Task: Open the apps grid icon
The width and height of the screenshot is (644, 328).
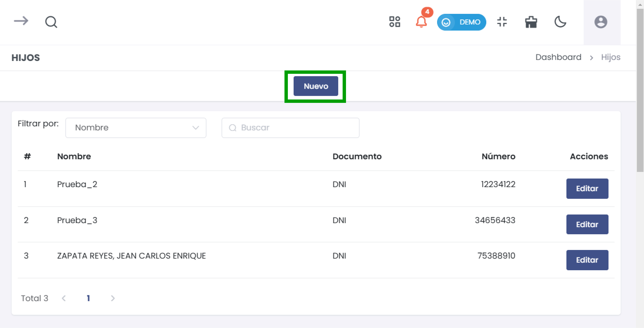Action: pyautogui.click(x=395, y=22)
